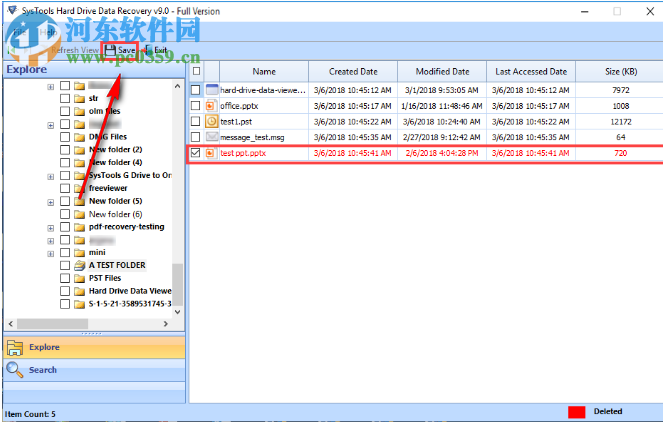Expand the SysTools G Drive tree node
Image resolution: width=663 pixels, height=423 pixels.
(51, 177)
